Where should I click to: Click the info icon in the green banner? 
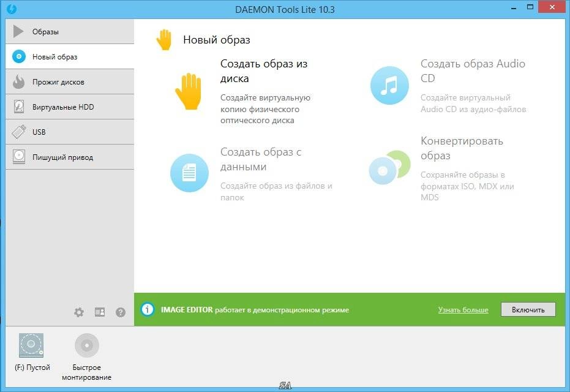click(147, 309)
